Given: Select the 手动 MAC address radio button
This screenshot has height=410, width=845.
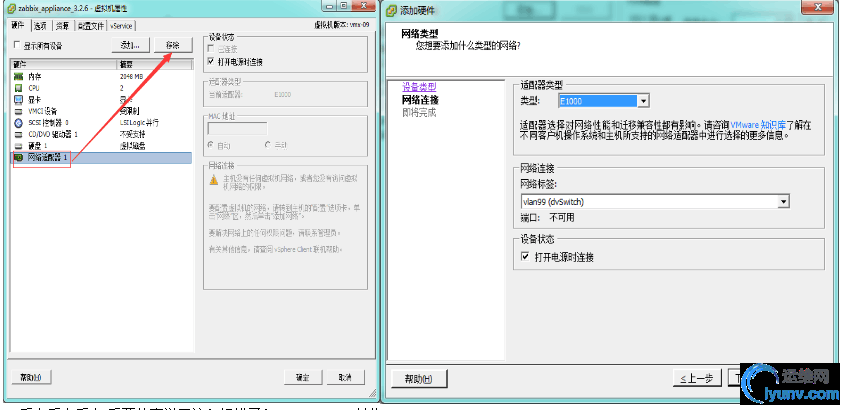Looking at the screenshot, I should click(x=268, y=145).
